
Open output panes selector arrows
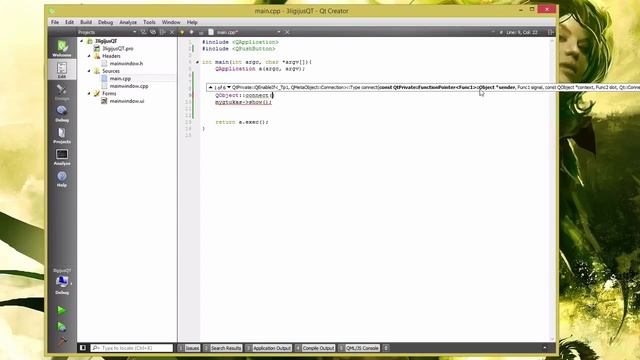386,348
